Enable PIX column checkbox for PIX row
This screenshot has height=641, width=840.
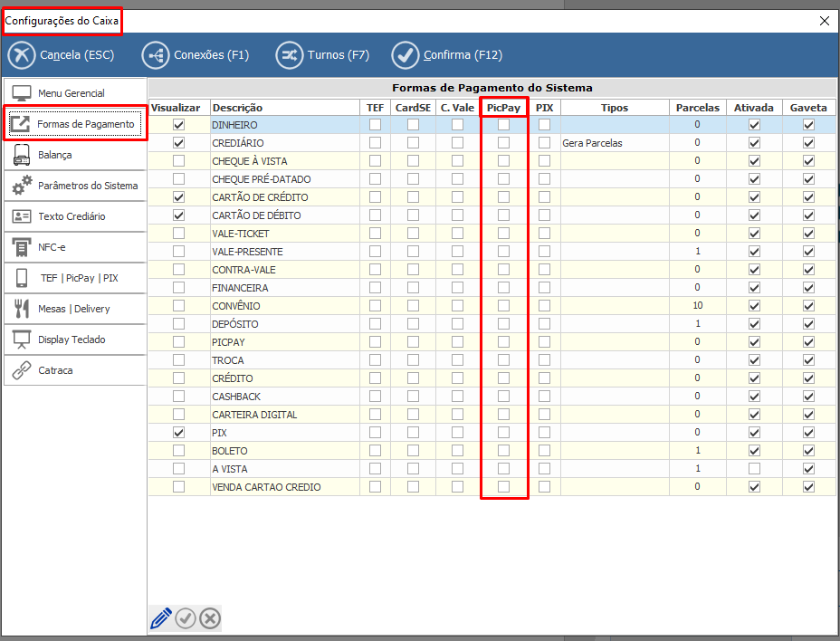[544, 433]
